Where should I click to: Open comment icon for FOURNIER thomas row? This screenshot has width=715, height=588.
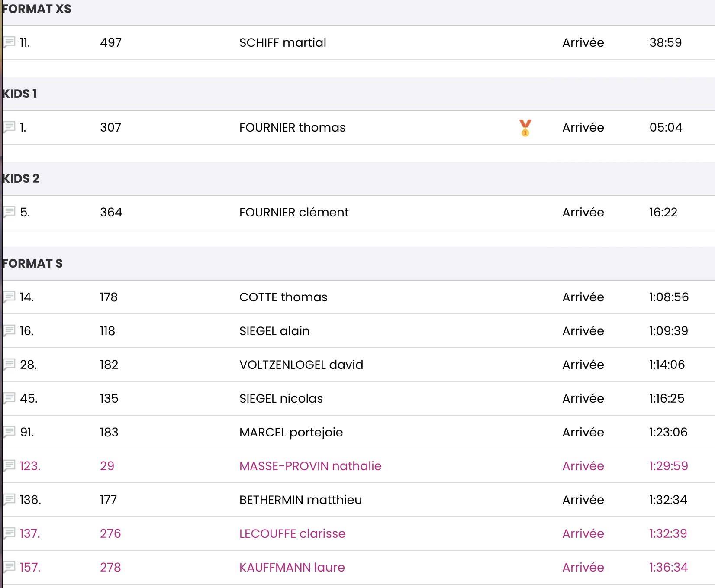tap(9, 127)
